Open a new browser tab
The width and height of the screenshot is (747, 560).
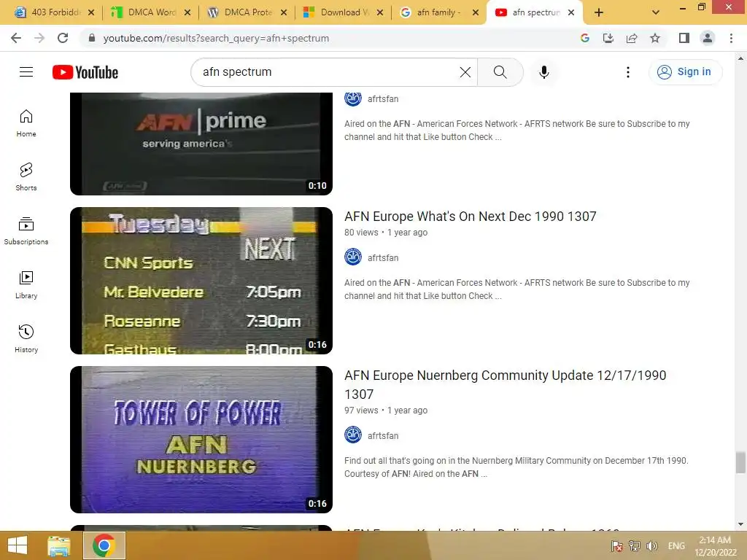[599, 13]
